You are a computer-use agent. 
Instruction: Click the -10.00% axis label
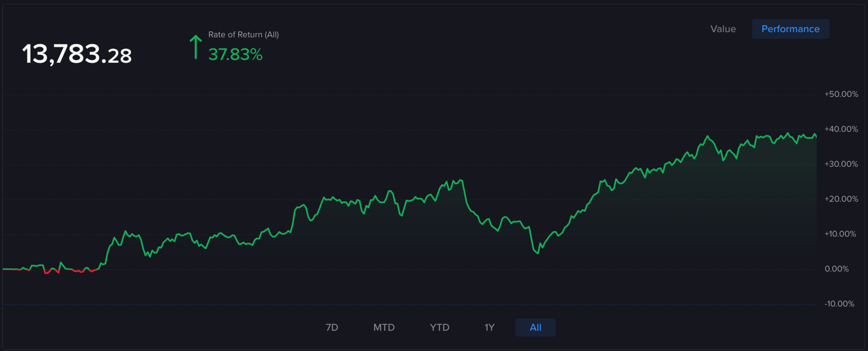[x=839, y=304]
